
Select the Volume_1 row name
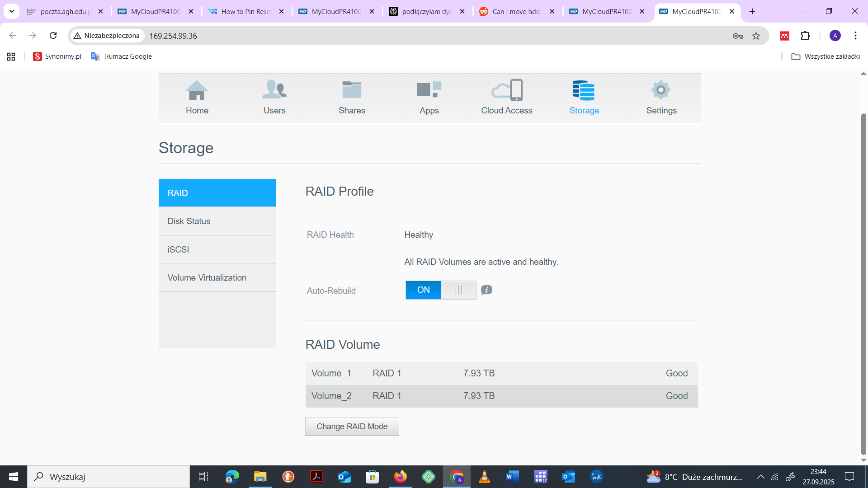(331, 373)
